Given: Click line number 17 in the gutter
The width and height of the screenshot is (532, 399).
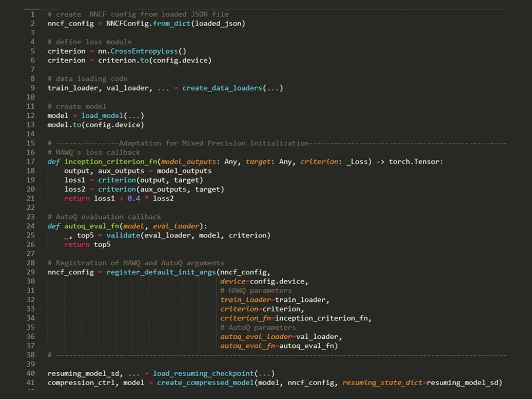Looking at the screenshot, I should (x=30, y=161).
